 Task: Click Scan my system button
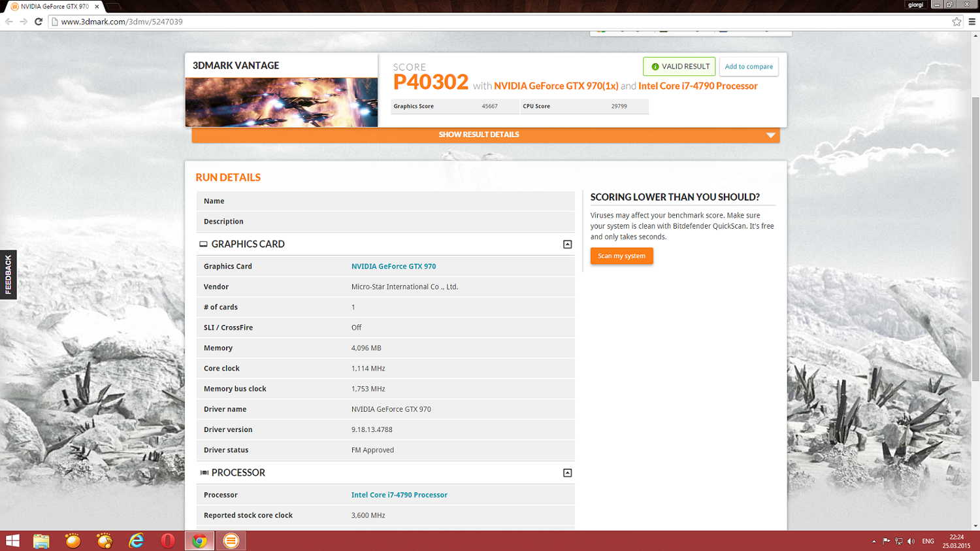[x=621, y=256]
